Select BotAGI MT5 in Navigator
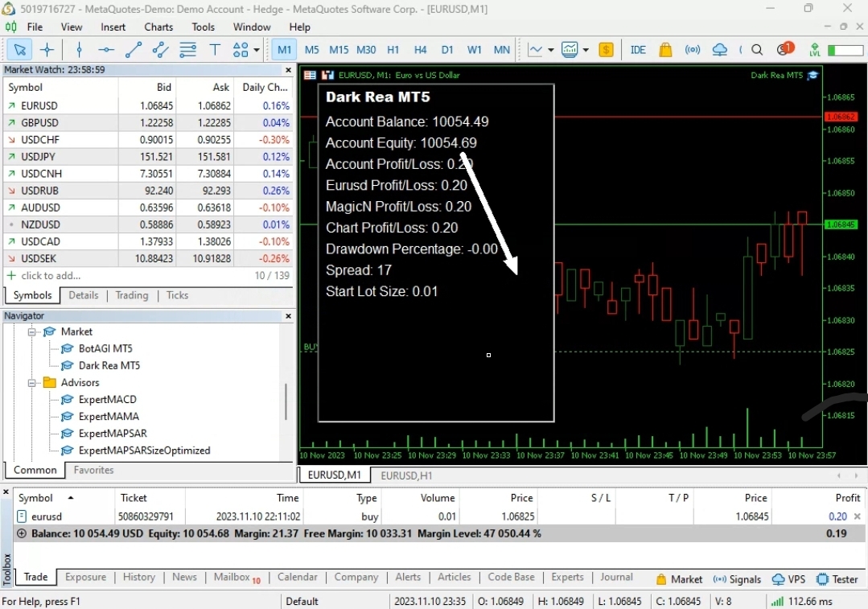Image resolution: width=868 pixels, height=609 pixels. (105, 348)
